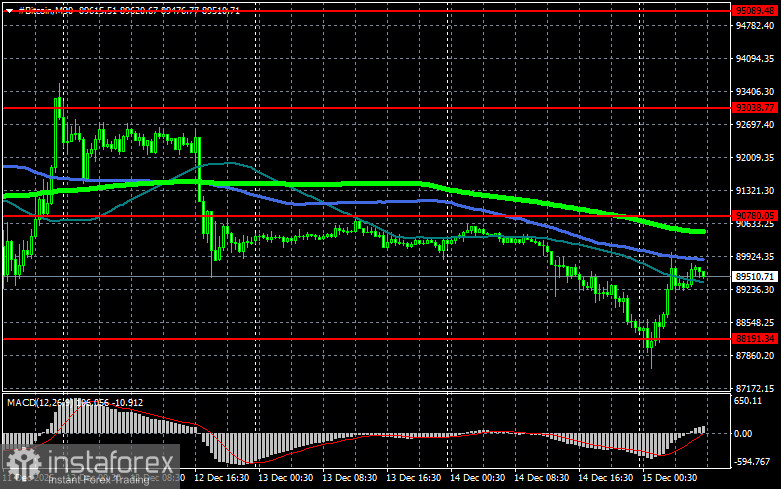Click the 87172.15 price scale value
Image resolution: width=781 pixels, height=489 pixels.
(755, 388)
